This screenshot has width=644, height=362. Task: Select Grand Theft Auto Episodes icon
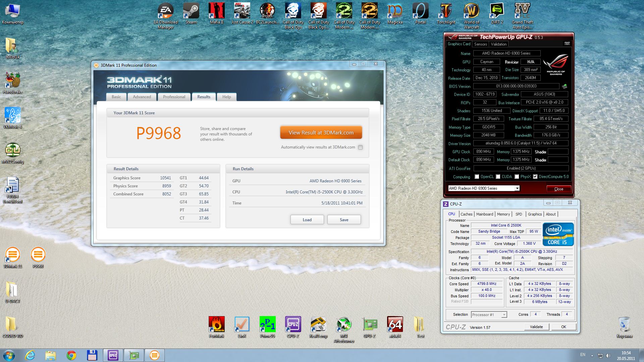522,16
